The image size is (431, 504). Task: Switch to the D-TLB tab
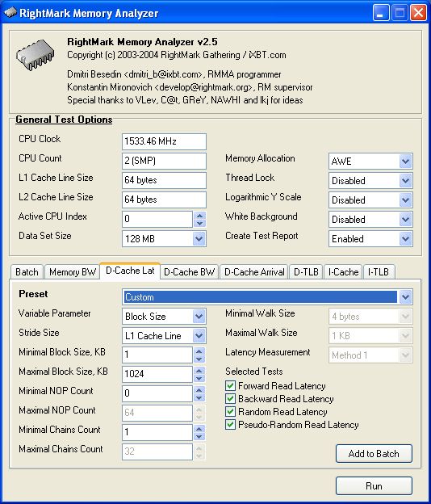306,272
